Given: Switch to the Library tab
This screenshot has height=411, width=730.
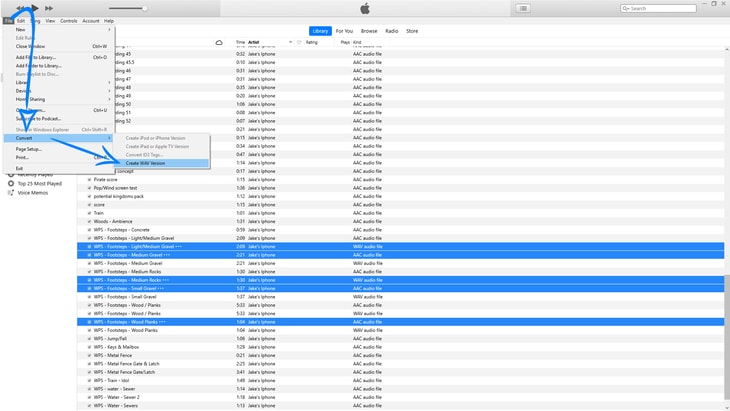Looking at the screenshot, I should [320, 31].
